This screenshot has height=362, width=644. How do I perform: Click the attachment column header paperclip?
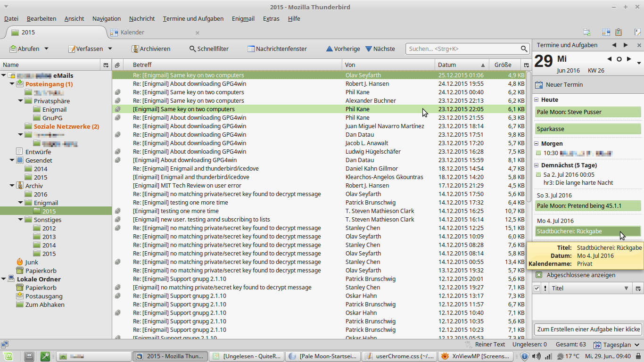(x=117, y=65)
